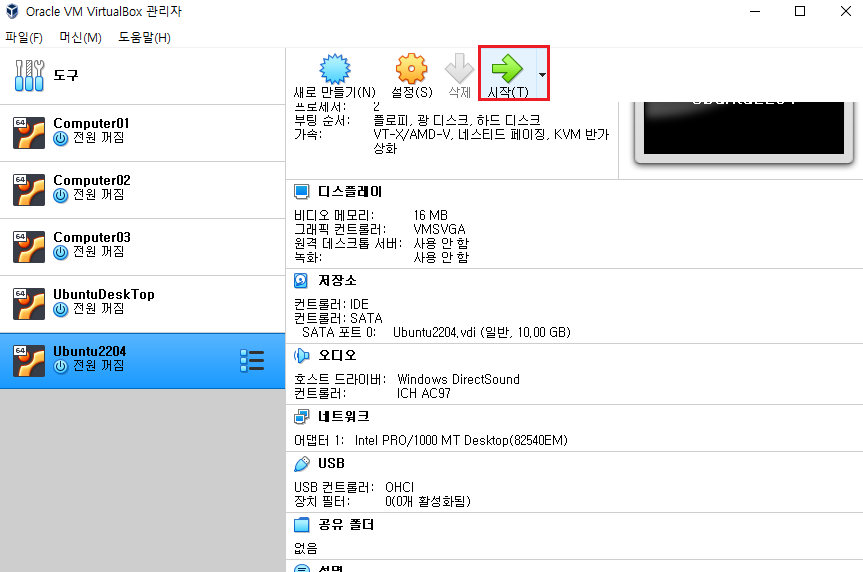This screenshot has width=863, height=572.
Task: Open the File (파일) menu
Action: tap(24, 37)
